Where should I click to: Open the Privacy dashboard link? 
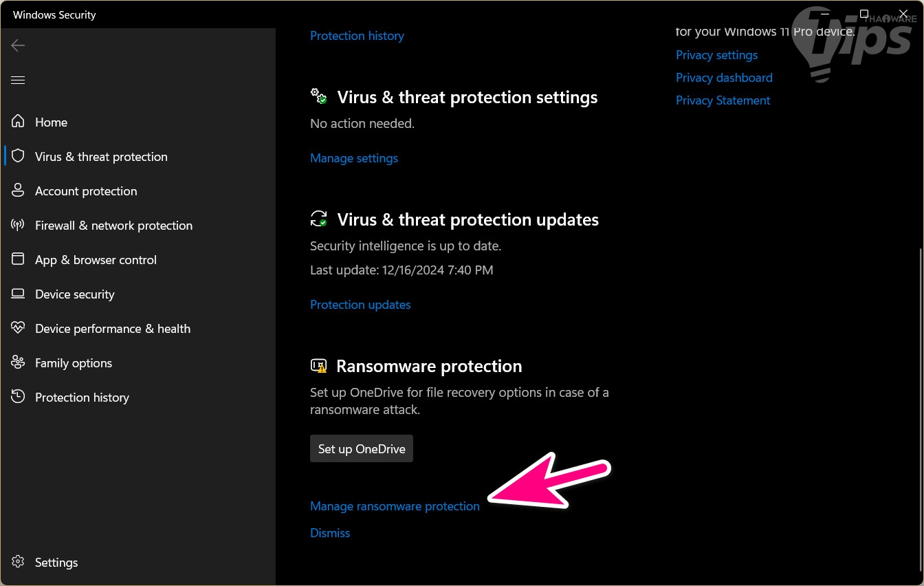pyautogui.click(x=724, y=78)
